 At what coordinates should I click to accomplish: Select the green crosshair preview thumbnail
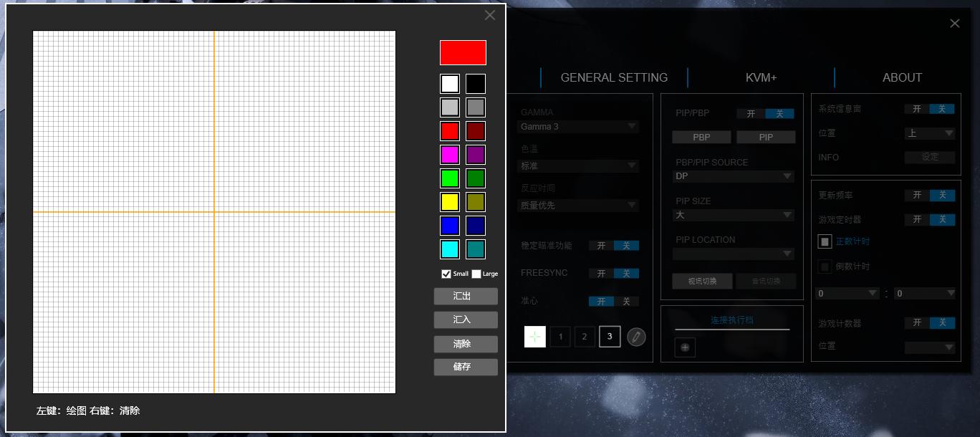(x=535, y=337)
